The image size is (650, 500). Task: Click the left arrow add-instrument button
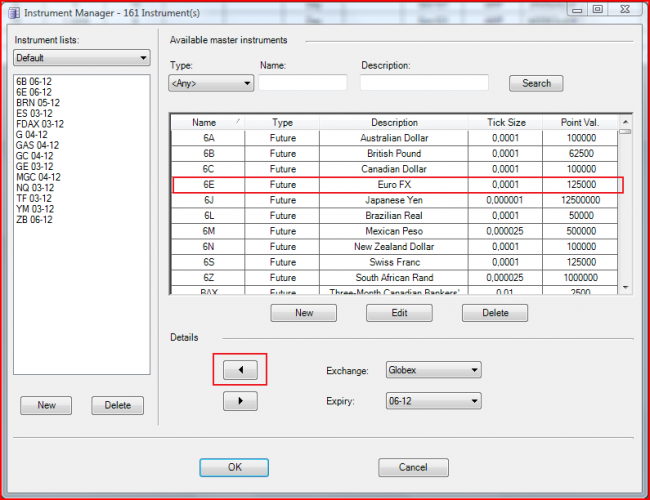(240, 370)
